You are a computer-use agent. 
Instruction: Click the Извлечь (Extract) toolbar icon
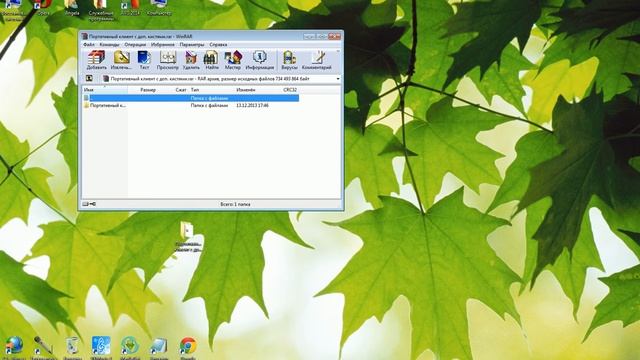[121, 60]
